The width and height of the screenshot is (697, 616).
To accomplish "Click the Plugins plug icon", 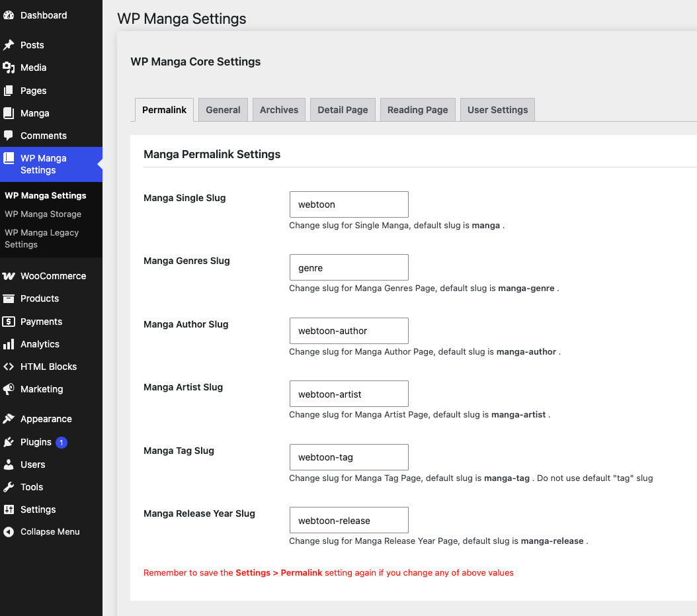I will pos(9,442).
